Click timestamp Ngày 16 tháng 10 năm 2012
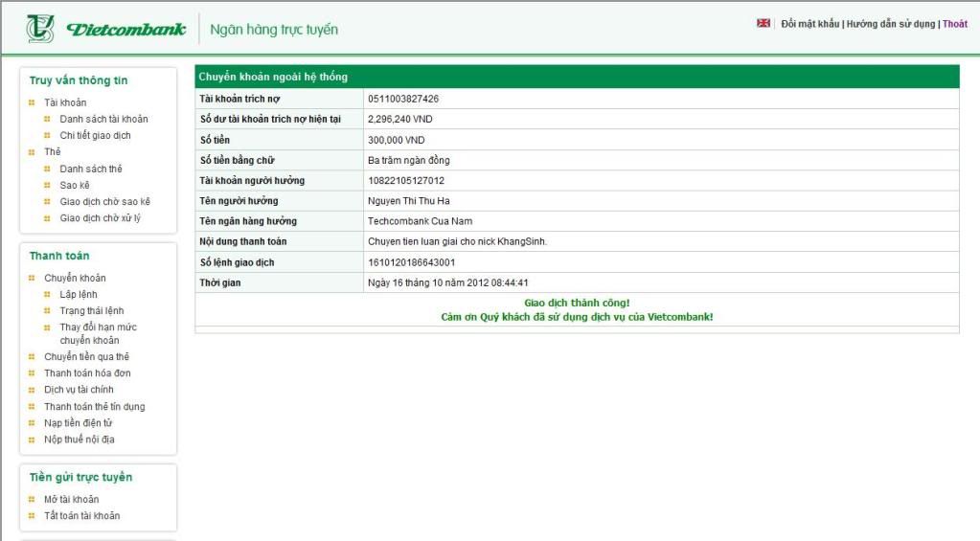Viewport: 980px width, 541px height. 448,283
